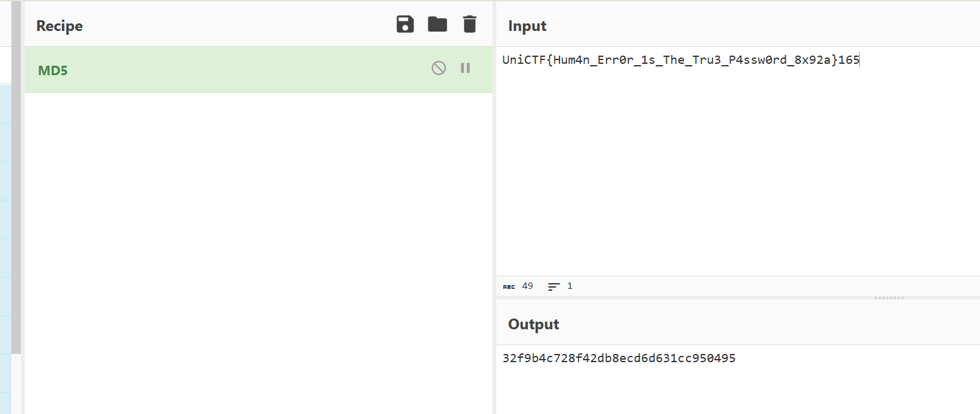Grab the dotted resize handle above Output
980x414 pixels.
[889, 298]
